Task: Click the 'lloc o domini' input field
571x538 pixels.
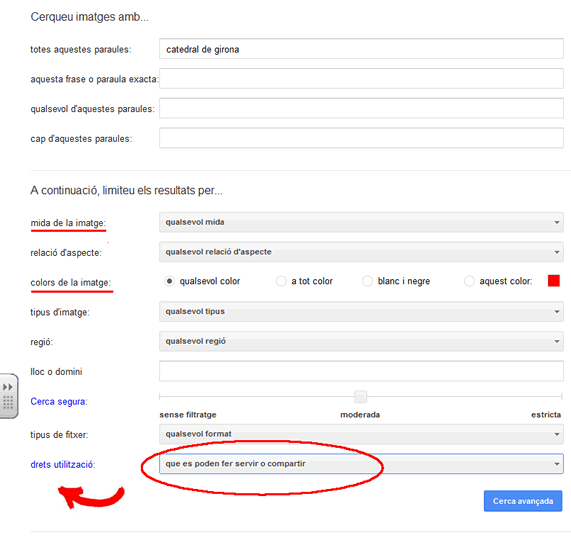Action: click(x=361, y=371)
